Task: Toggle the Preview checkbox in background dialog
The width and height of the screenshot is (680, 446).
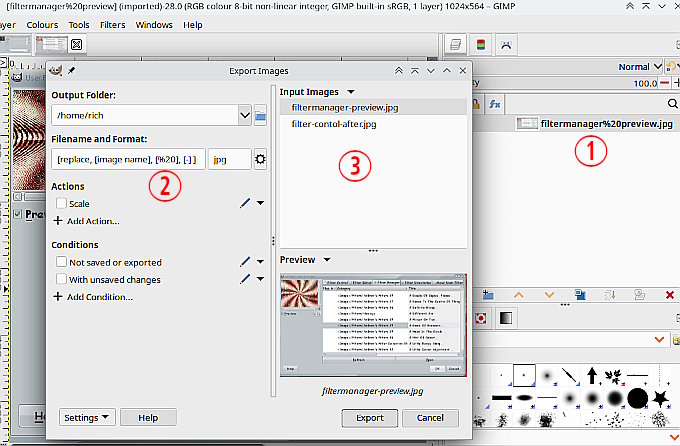Action: [x=17, y=214]
